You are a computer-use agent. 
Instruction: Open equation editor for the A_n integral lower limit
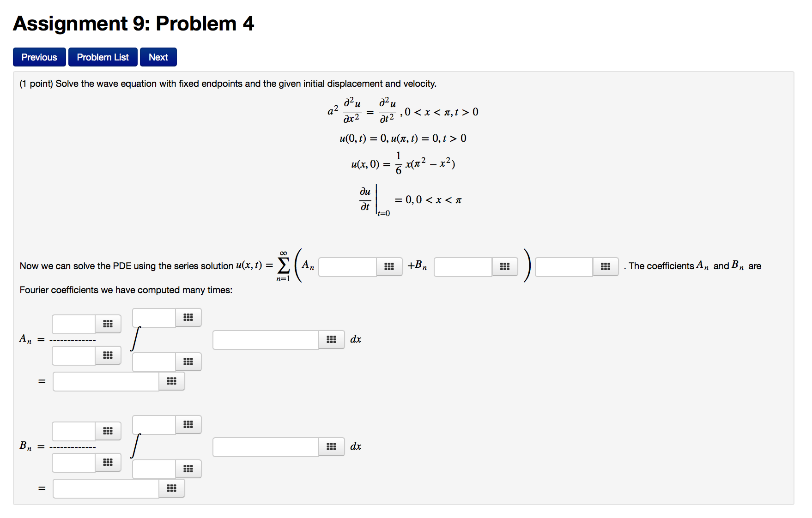188,361
